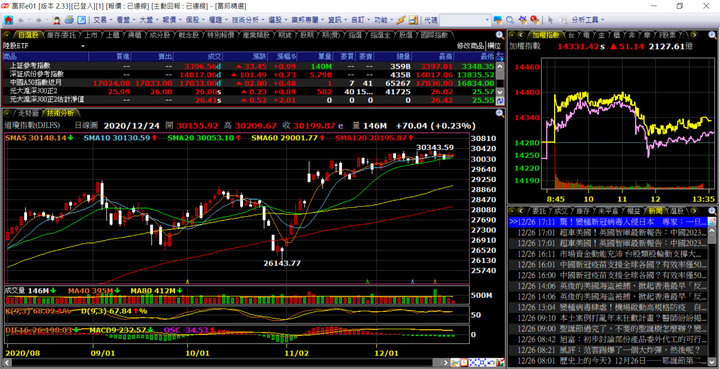The width and height of the screenshot is (720, 369).
Task: Open the 大盤 menu
Action: [x=148, y=20]
